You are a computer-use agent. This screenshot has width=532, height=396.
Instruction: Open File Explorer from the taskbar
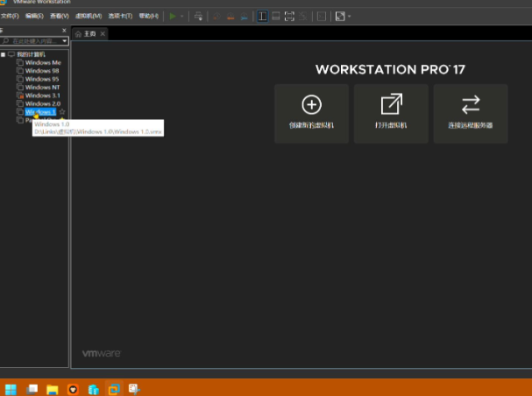coord(53,387)
